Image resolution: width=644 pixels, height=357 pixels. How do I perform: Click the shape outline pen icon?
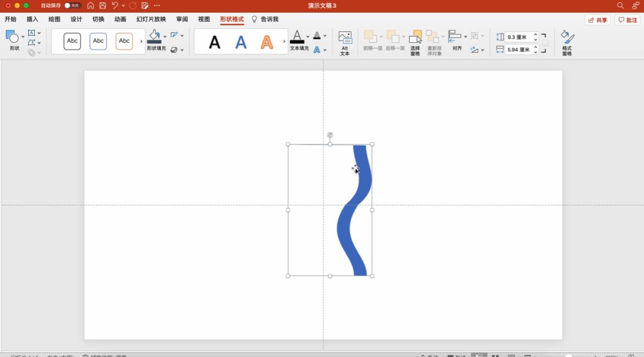click(x=174, y=35)
